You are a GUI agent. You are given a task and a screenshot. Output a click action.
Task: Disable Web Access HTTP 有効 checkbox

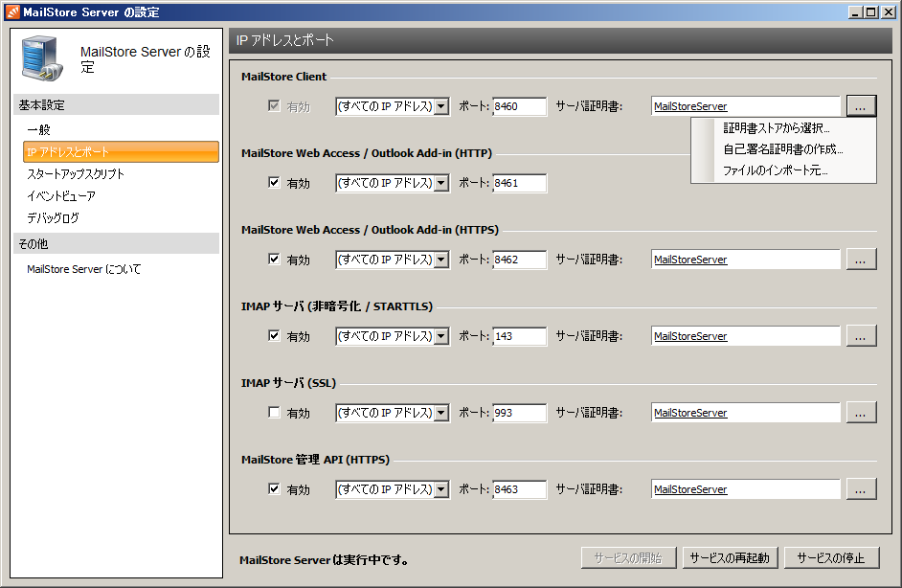pos(275,183)
